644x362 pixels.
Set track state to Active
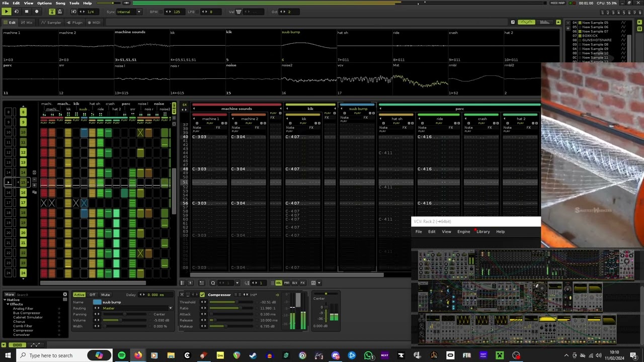79,295
